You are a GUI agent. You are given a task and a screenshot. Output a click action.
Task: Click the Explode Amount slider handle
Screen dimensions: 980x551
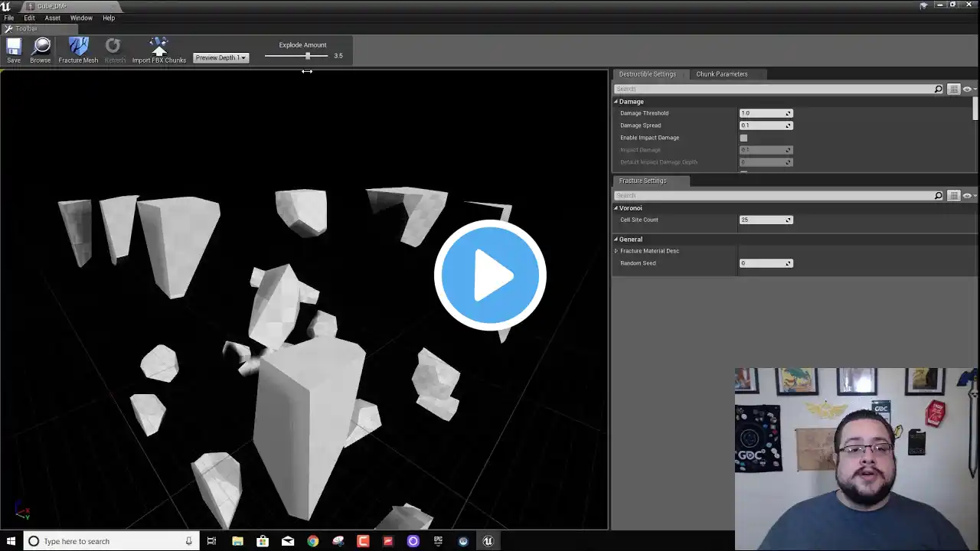point(308,56)
